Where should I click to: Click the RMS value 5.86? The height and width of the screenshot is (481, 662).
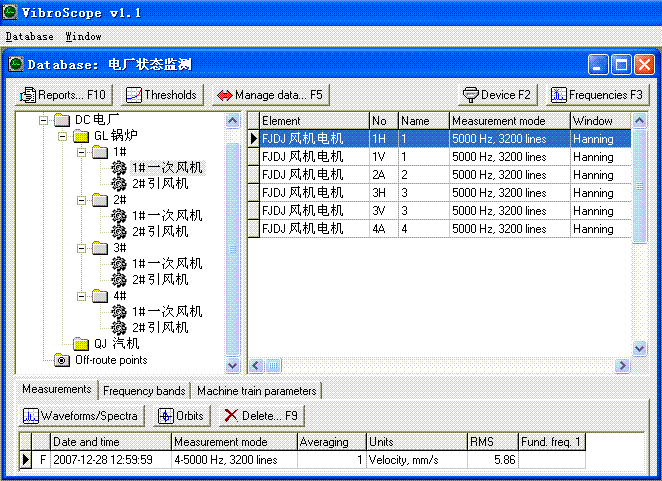(504, 459)
